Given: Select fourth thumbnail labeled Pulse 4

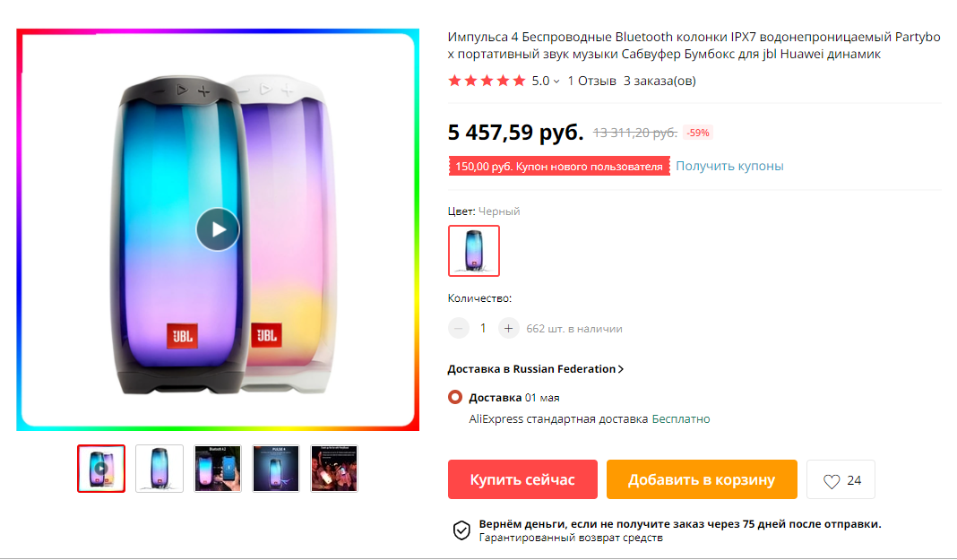Looking at the screenshot, I should coord(276,469).
